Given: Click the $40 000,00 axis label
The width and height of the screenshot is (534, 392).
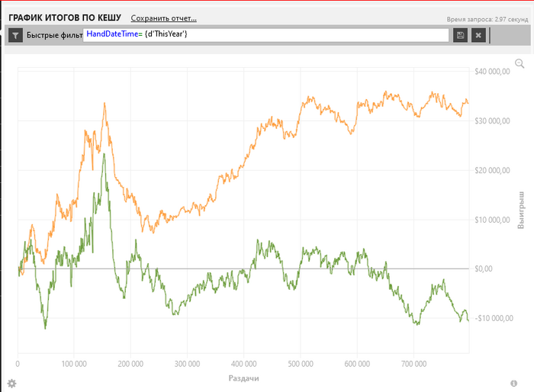Looking at the screenshot, I should [492, 72].
